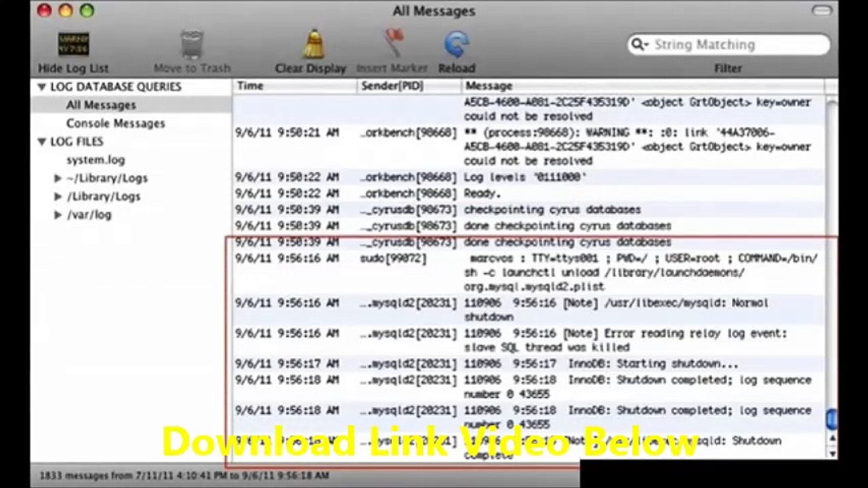Click the yellow minimize window button
Viewport: 868px width, 488px height.
(66, 10)
